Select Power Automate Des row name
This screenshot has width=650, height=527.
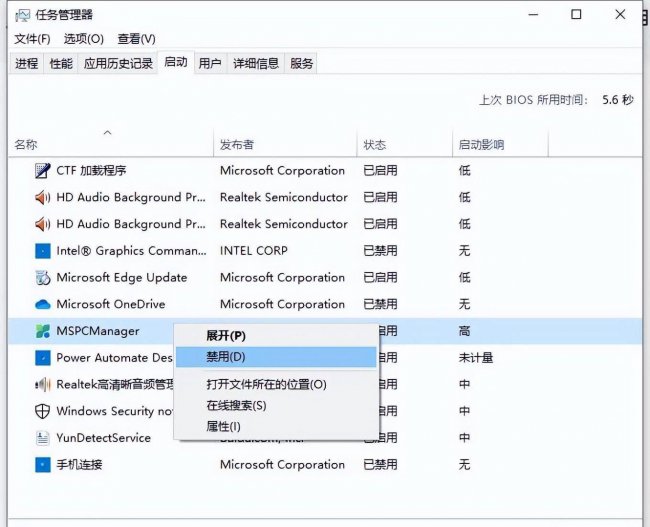(114, 358)
